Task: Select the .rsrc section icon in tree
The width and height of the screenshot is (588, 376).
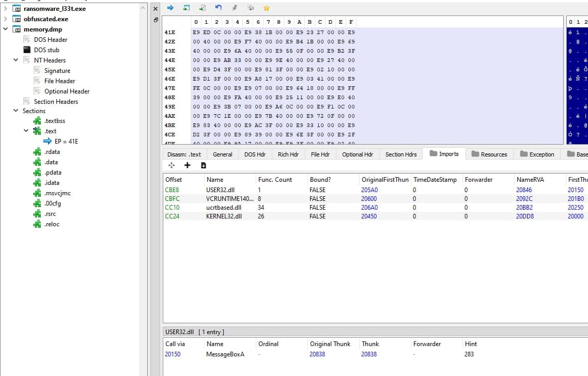Action: point(37,214)
